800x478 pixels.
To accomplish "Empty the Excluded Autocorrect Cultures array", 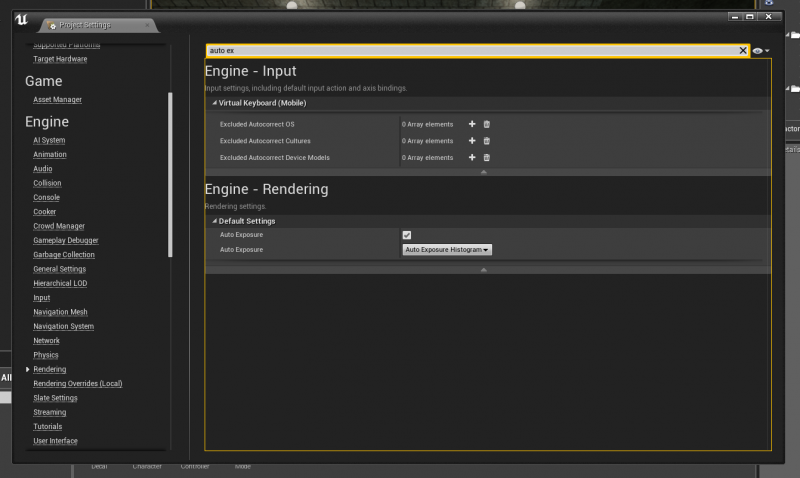I will coord(487,141).
